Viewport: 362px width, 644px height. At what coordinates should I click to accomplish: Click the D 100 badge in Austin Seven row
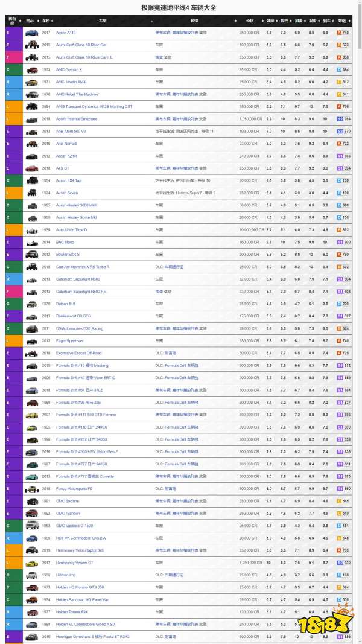343,193
